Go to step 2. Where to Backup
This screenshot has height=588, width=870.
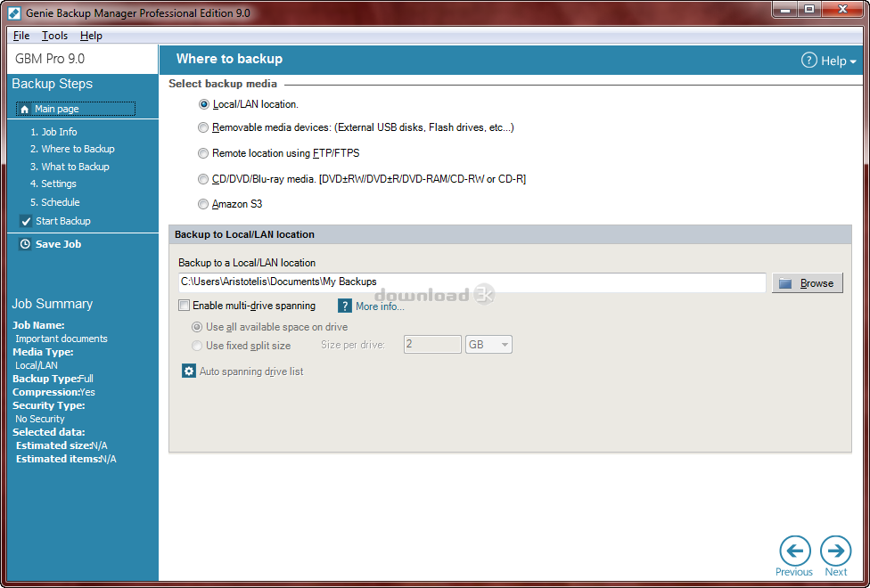(72, 149)
